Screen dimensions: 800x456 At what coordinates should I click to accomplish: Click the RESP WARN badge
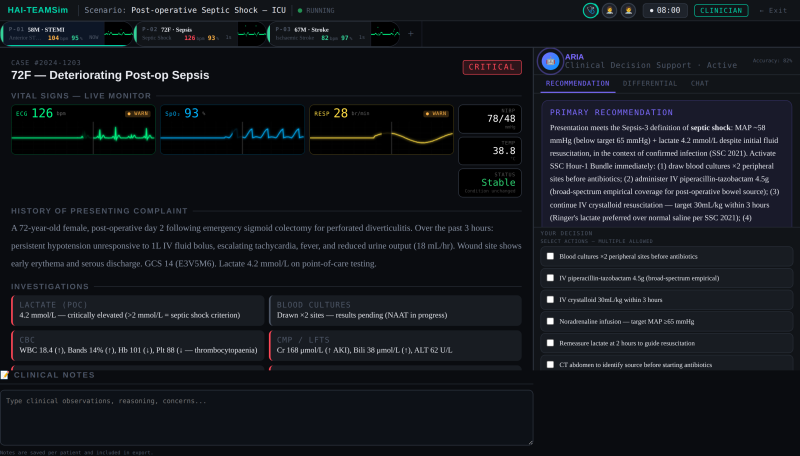tap(436, 113)
